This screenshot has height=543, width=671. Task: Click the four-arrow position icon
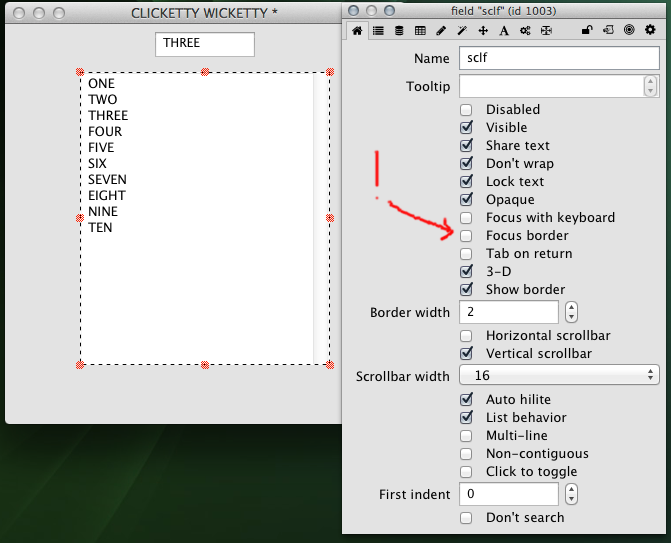coord(483,31)
